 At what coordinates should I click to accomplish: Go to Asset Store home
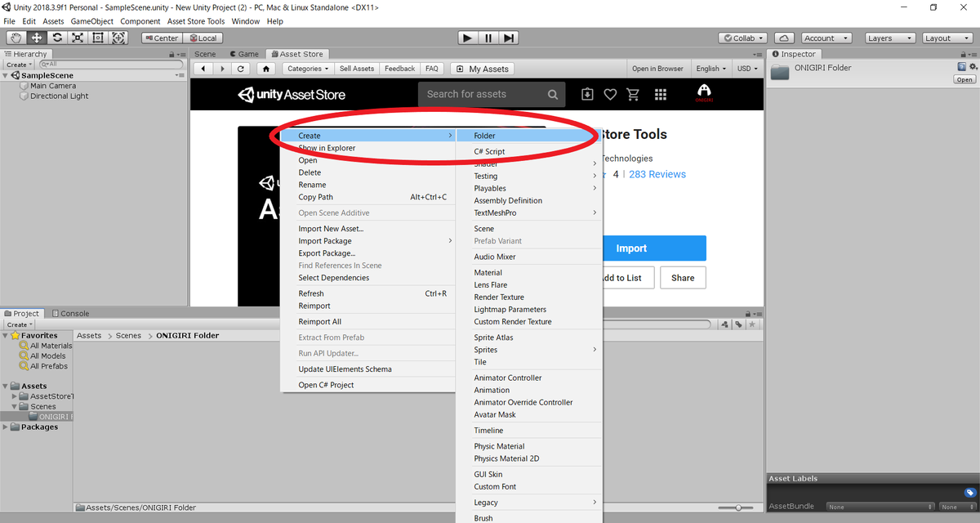(265, 69)
